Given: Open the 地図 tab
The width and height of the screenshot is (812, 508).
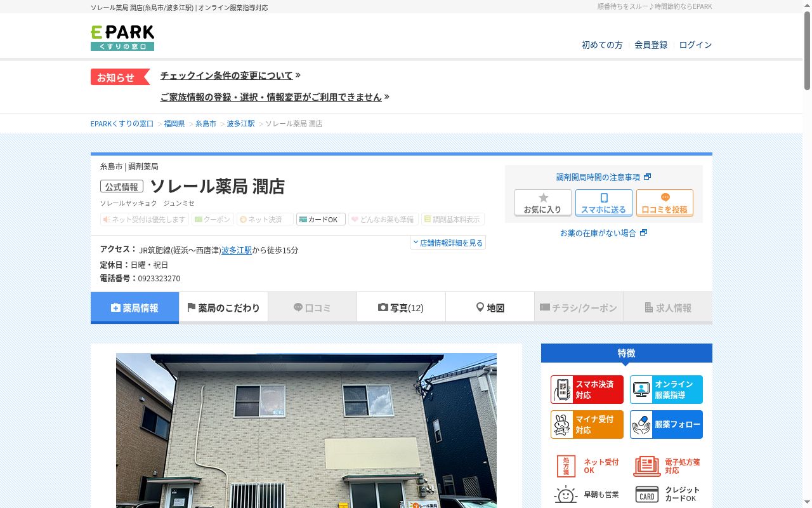Looking at the screenshot, I should (490, 307).
